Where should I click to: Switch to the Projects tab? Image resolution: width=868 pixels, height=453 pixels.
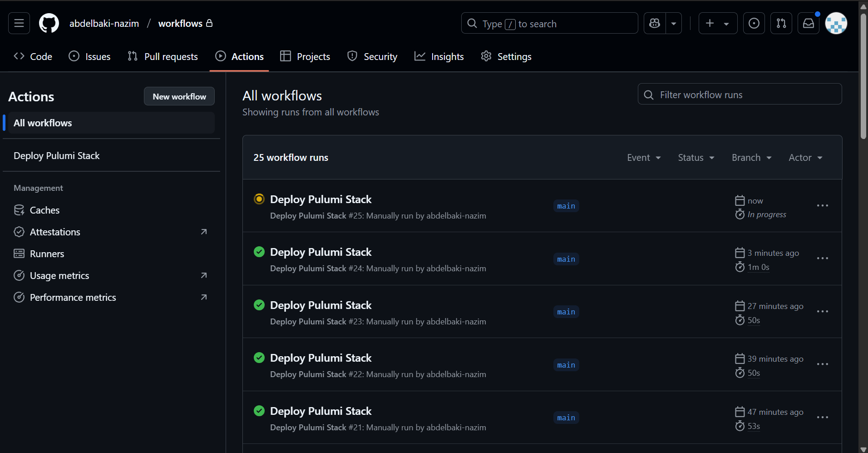(305, 56)
